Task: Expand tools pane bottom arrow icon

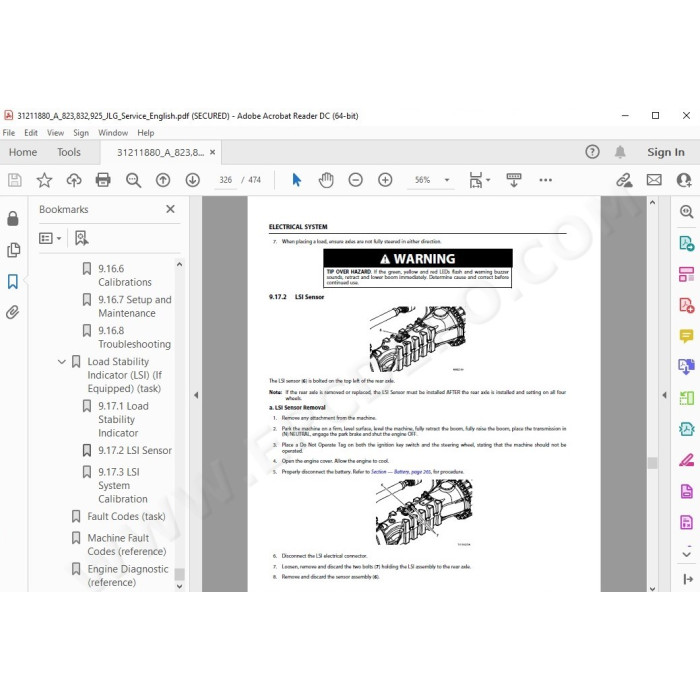Action: click(x=688, y=579)
